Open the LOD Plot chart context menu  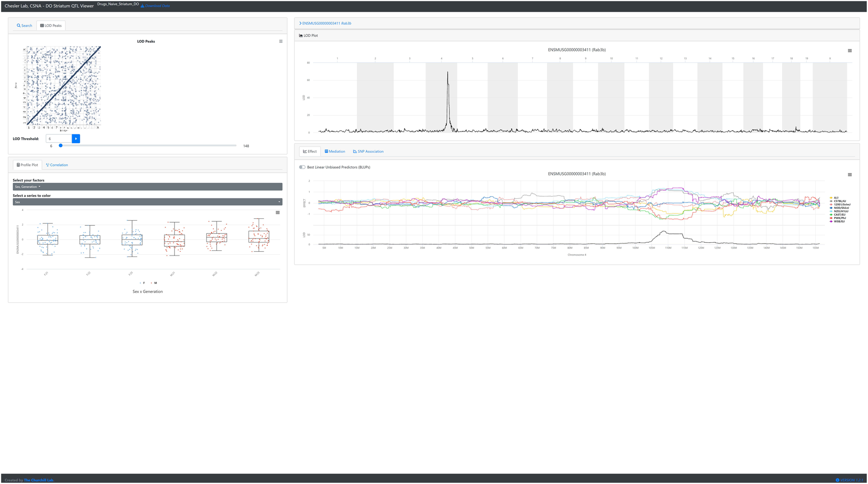coord(849,51)
